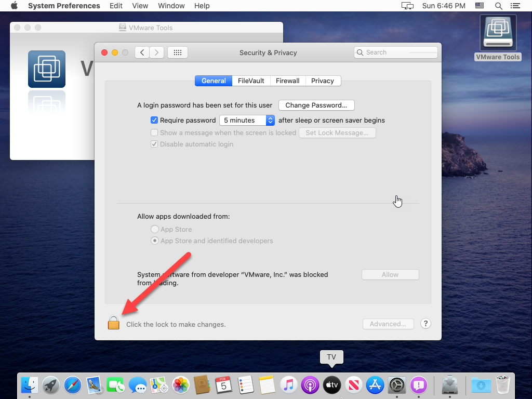Open the Privacy tab
Viewport: 532px width, 399px height.
click(x=323, y=81)
